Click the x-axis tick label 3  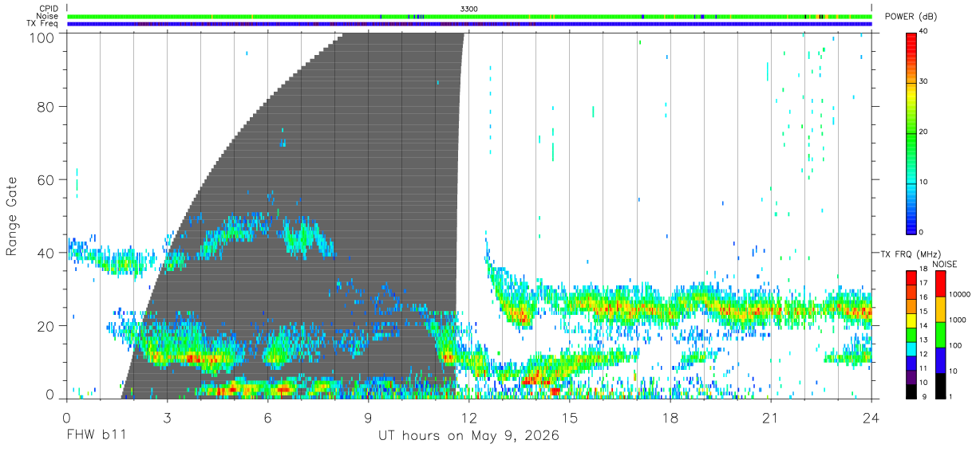point(167,417)
